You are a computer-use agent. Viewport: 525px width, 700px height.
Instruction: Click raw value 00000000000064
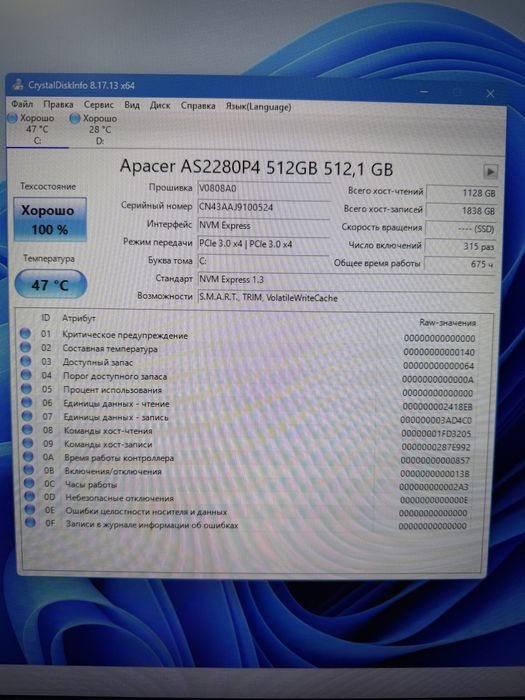pyautogui.click(x=439, y=366)
